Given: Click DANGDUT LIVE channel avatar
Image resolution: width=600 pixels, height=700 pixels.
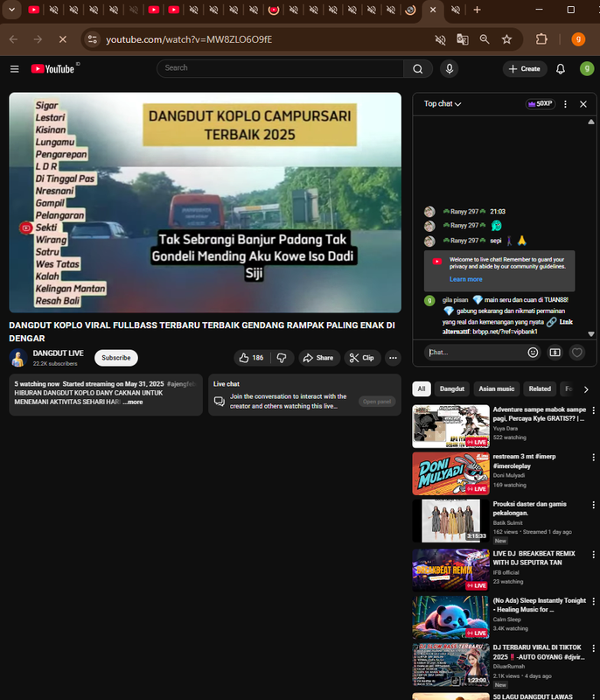Looking at the screenshot, I should (x=18, y=358).
